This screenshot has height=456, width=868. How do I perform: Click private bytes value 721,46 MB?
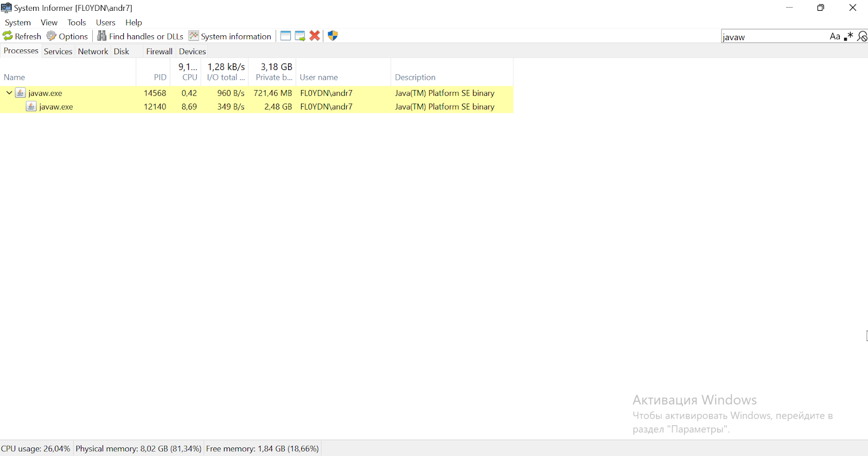click(x=273, y=93)
